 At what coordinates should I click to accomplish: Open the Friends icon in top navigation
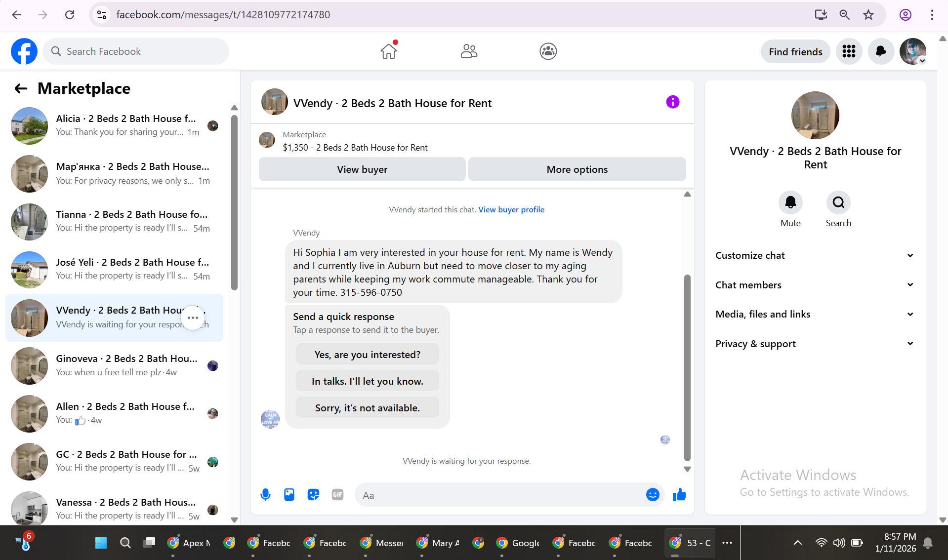(469, 51)
